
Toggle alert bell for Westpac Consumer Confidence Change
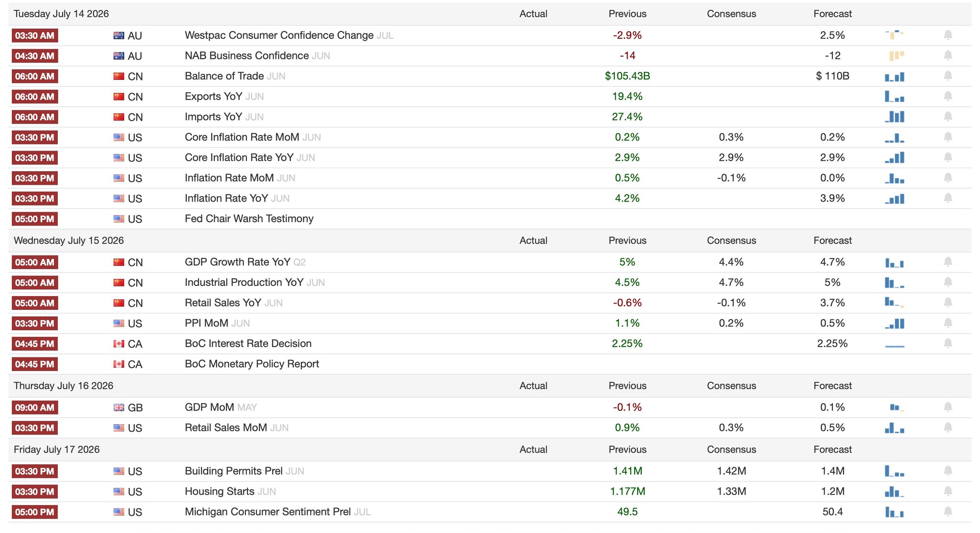948,35
